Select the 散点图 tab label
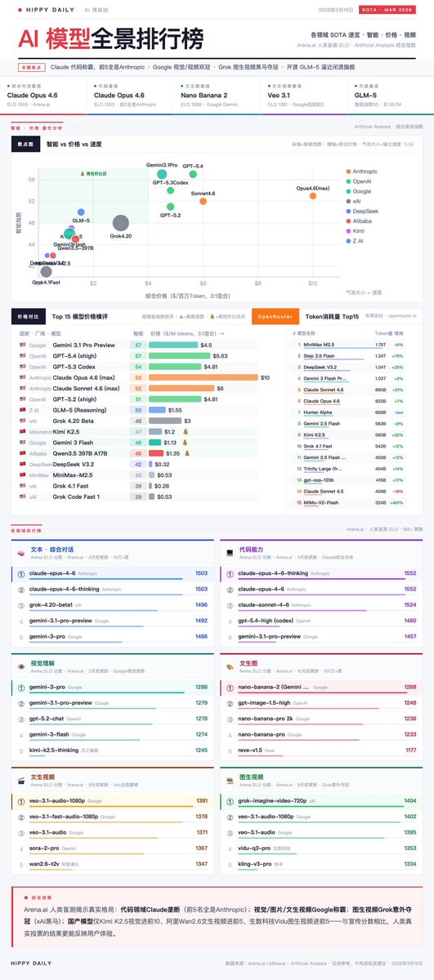Image resolution: width=434 pixels, height=980 pixels. (x=26, y=143)
